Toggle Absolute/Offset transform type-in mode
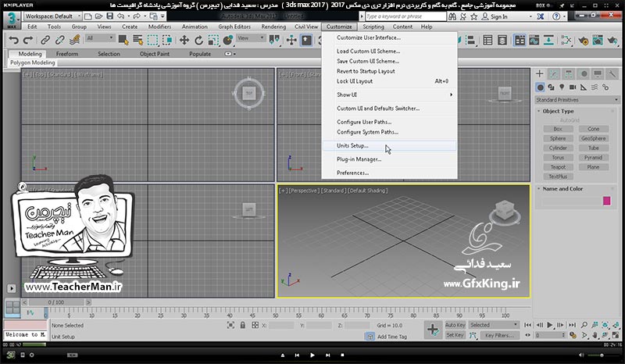Image resolution: width=625 pixels, height=364 pixels. coord(255,325)
